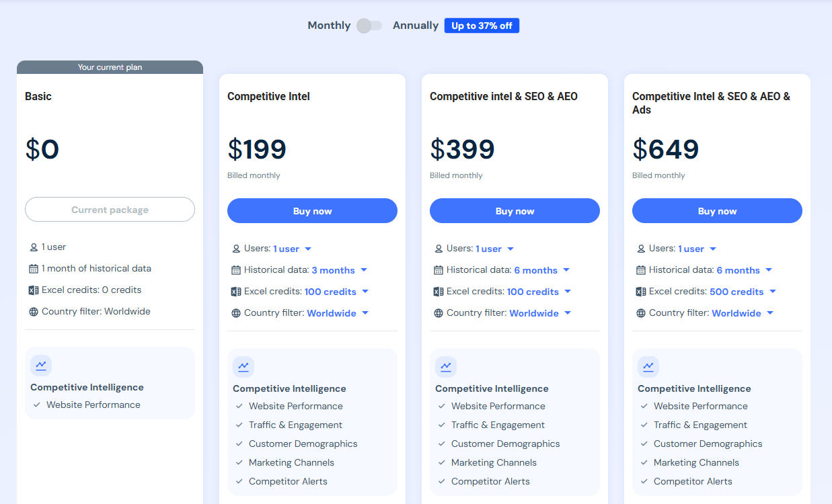The width and height of the screenshot is (832, 504).
Task: Click the Excel icon beside 500 credits
Action: [x=641, y=292]
